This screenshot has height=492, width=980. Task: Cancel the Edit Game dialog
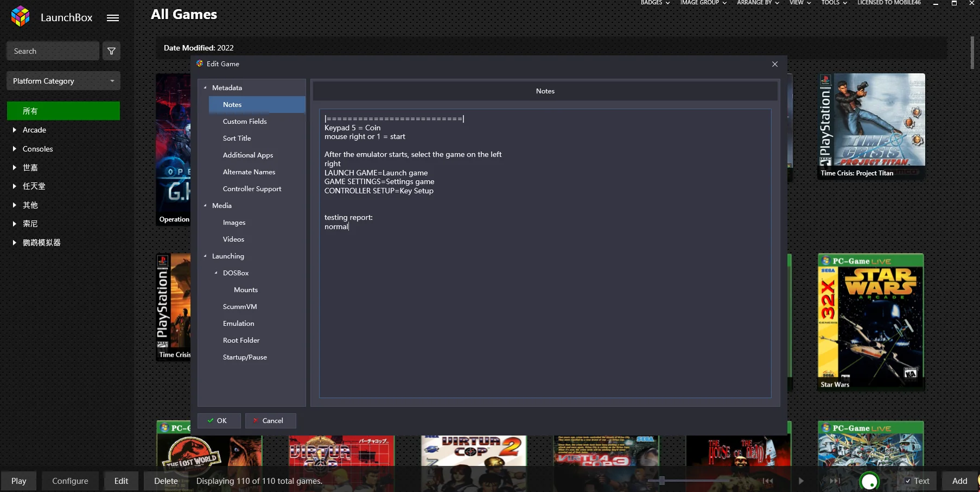coord(270,421)
